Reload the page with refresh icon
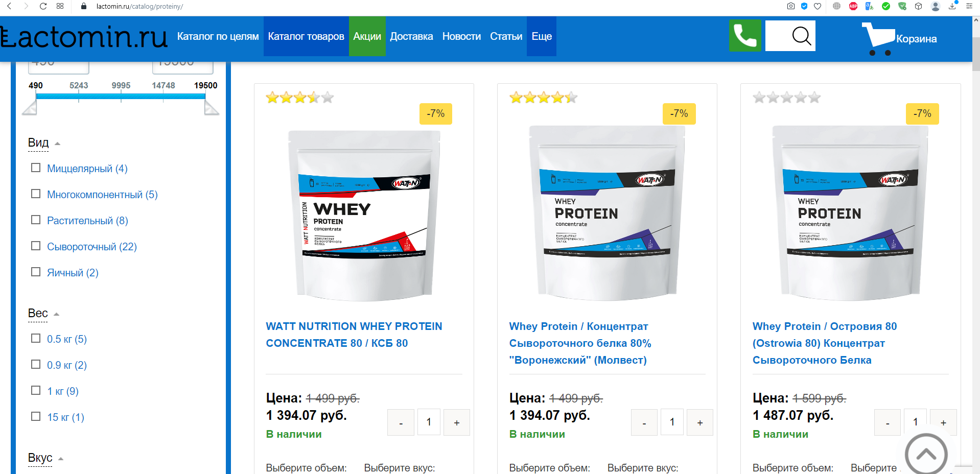980x474 pixels. click(43, 6)
